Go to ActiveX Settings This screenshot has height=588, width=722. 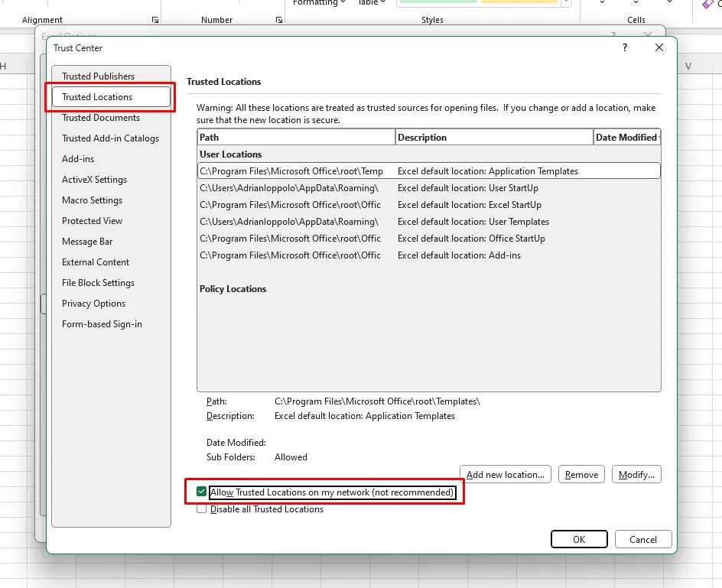tap(94, 180)
